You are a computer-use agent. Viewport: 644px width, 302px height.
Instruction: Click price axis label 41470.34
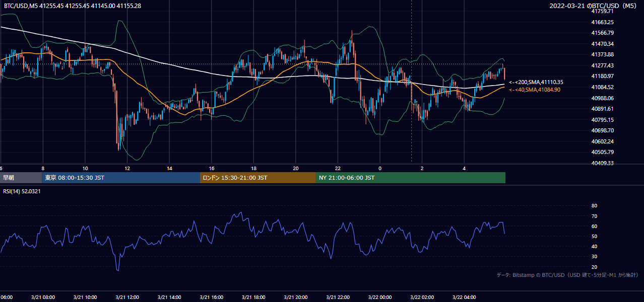click(602, 44)
